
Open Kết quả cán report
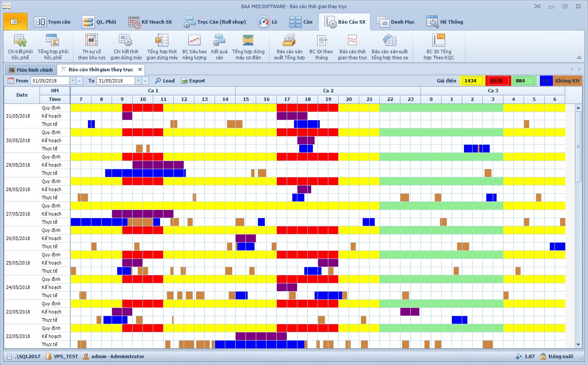219,47
